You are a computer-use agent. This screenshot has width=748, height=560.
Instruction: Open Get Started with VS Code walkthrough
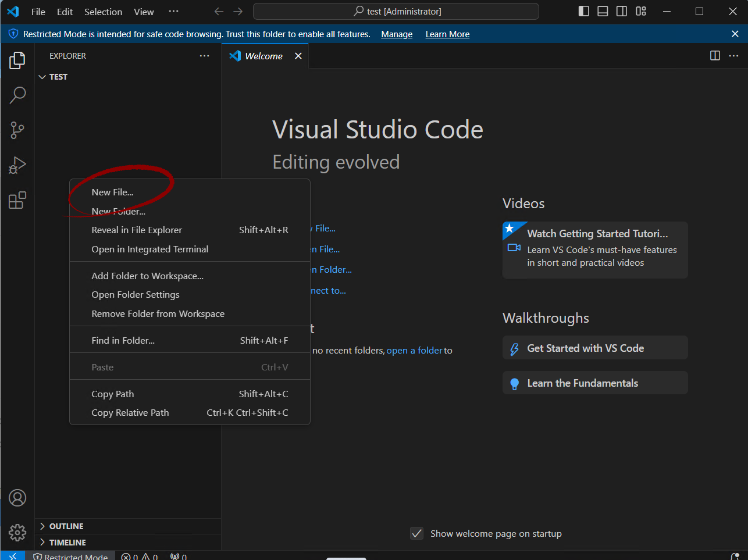[595, 348]
